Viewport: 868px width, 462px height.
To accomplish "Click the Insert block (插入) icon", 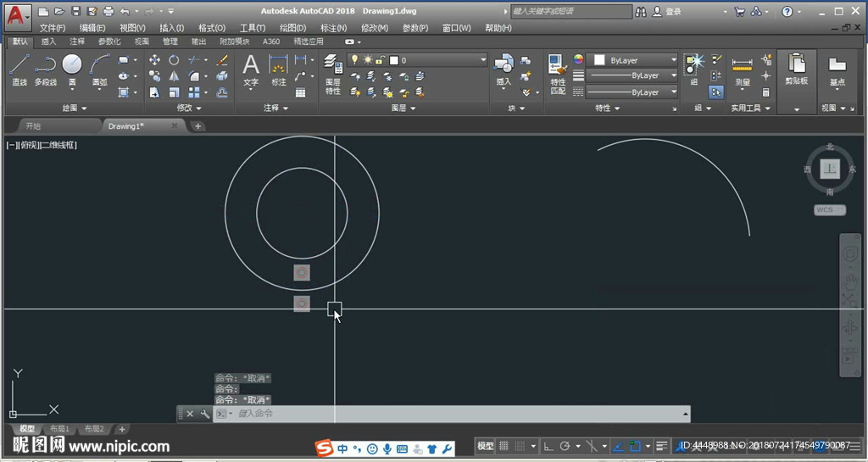I will (504, 70).
